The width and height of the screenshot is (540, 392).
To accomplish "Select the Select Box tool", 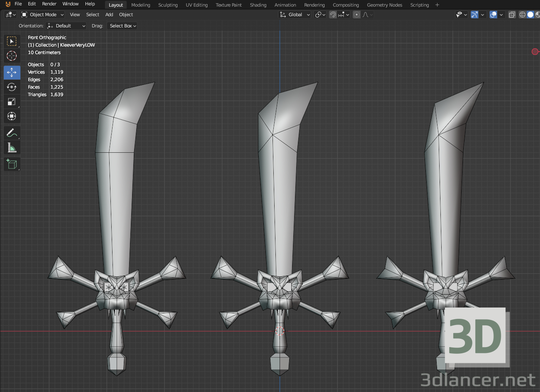I will pyautogui.click(x=12, y=41).
